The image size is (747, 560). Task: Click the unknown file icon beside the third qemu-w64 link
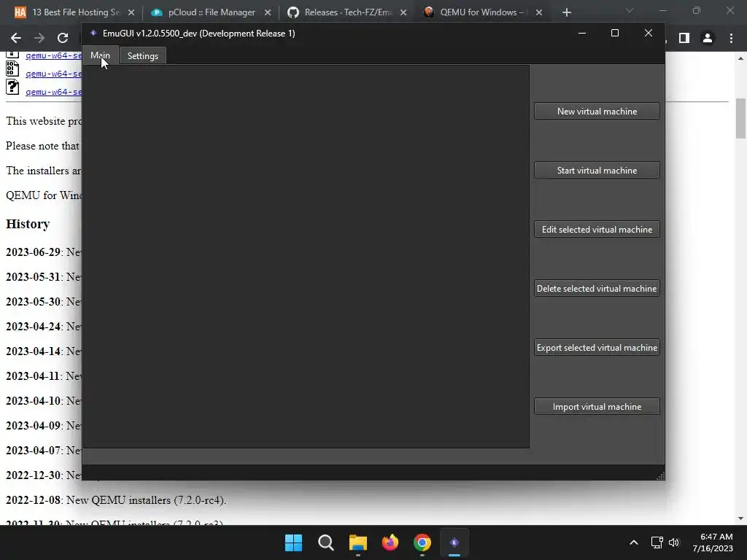12,87
